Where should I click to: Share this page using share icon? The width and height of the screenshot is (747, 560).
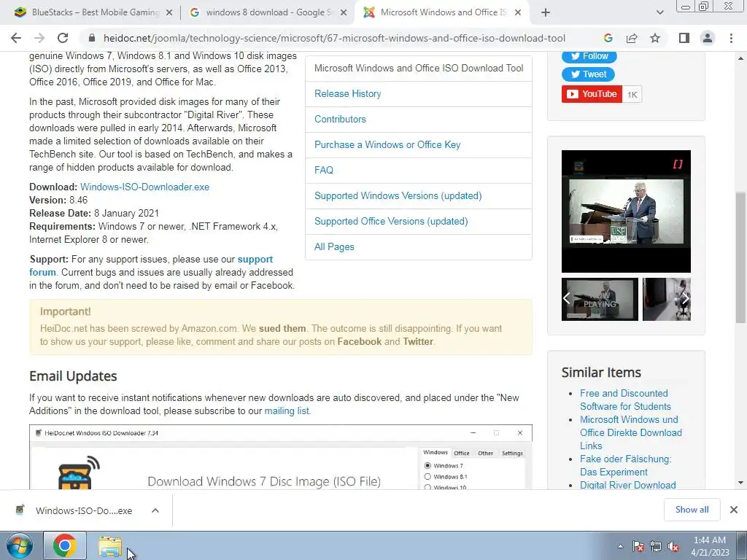tap(632, 38)
